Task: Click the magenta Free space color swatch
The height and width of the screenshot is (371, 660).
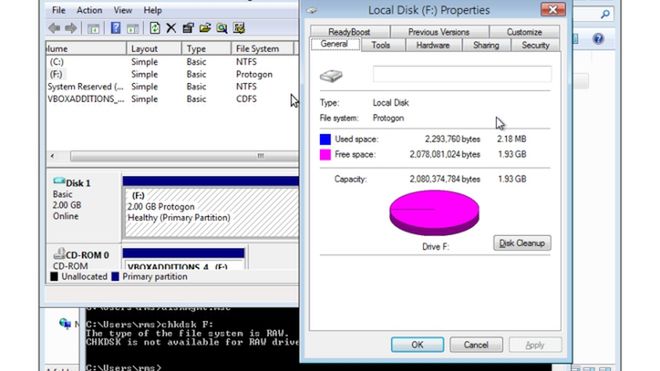Action: coord(325,155)
